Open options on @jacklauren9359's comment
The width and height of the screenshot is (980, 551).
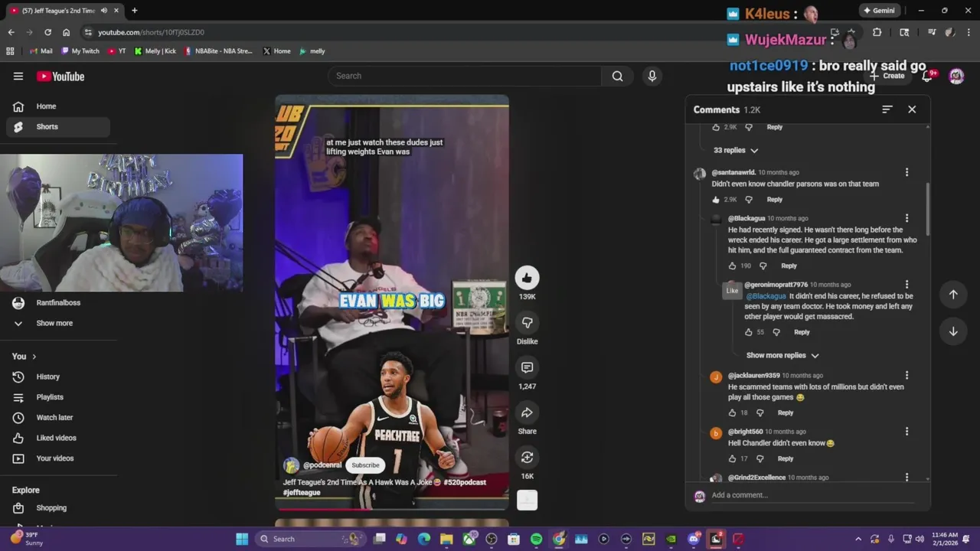tap(906, 376)
